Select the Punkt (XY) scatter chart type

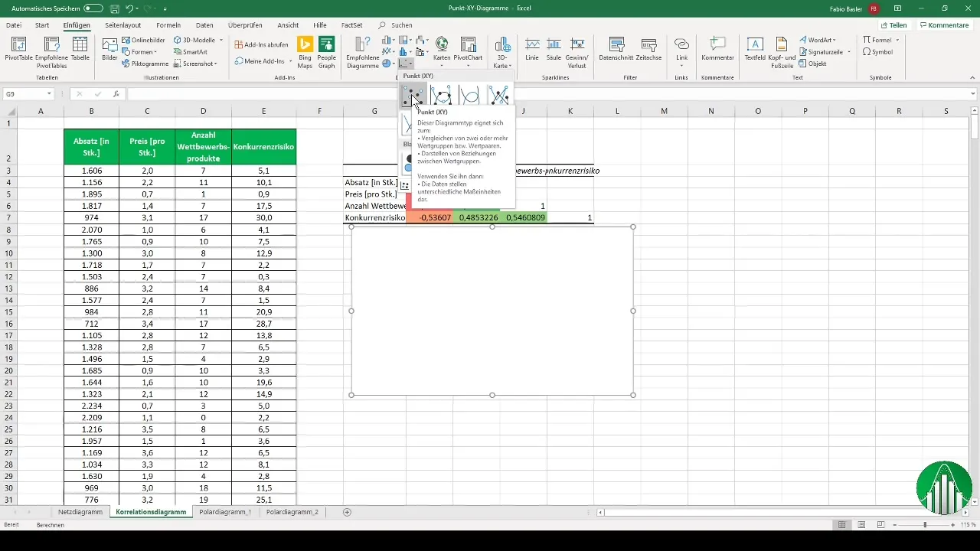pos(413,96)
